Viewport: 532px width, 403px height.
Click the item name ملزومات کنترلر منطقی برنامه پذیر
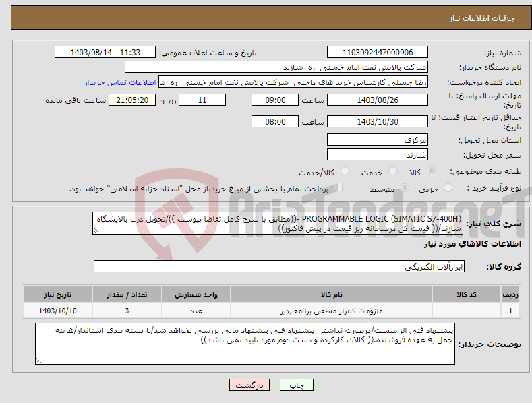click(x=332, y=311)
